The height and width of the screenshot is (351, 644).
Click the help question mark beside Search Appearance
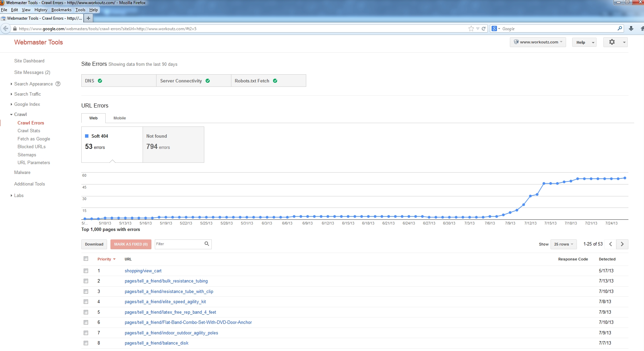(58, 84)
